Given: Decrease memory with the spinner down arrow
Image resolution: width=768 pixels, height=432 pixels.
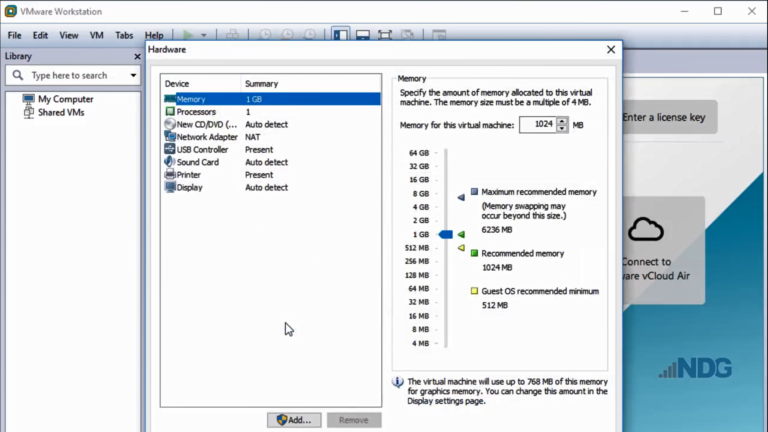Looking at the screenshot, I should coord(562,128).
